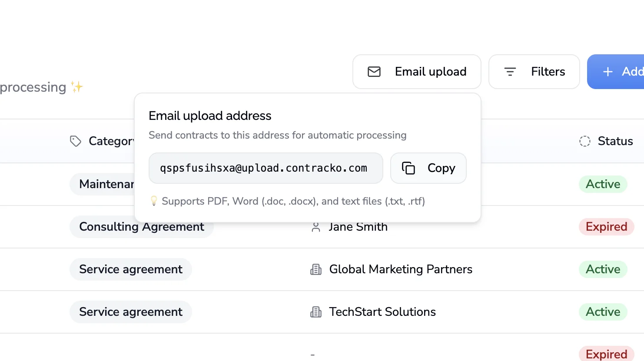Click the Email upload button
The width and height of the screenshot is (644, 361).
click(416, 71)
